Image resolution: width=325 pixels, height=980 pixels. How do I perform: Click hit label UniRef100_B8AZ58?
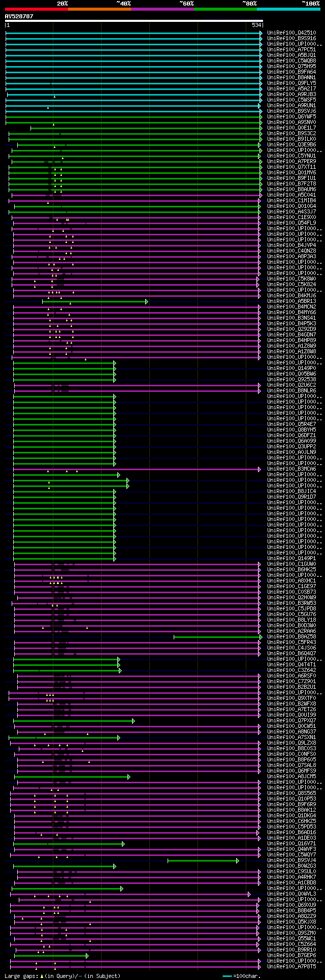tap(292, 637)
